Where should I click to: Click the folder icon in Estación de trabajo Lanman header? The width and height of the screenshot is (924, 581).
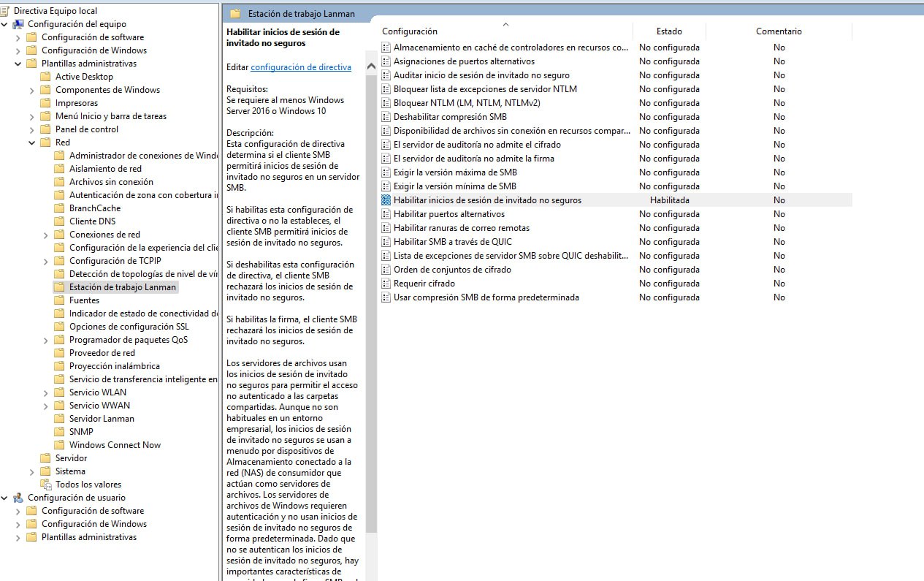pyautogui.click(x=235, y=13)
